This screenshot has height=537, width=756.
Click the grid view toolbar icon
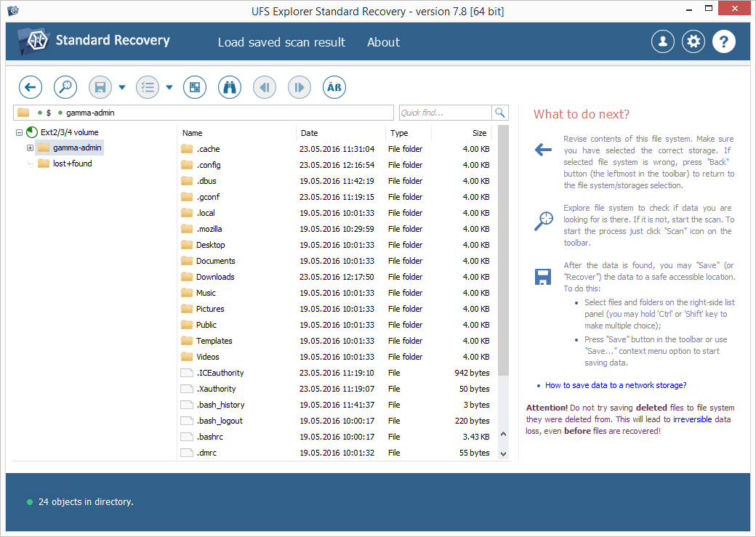tap(195, 87)
